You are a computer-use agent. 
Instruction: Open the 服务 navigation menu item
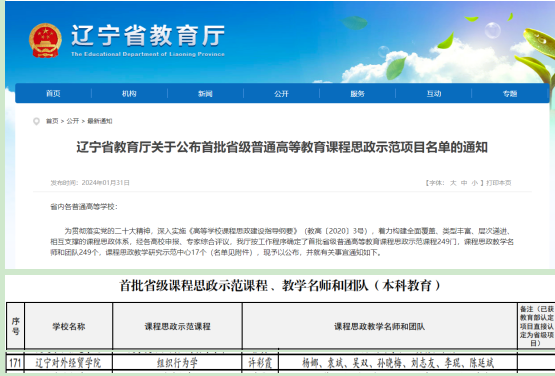click(x=357, y=93)
